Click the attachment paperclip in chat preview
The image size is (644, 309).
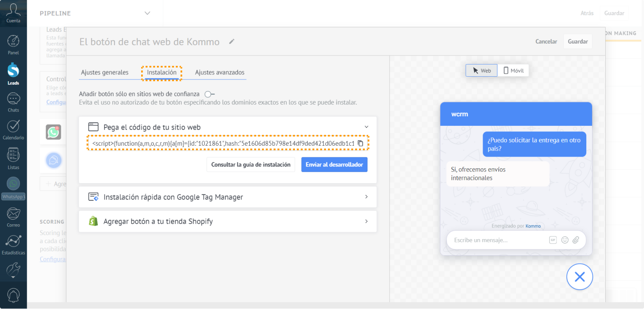point(576,240)
